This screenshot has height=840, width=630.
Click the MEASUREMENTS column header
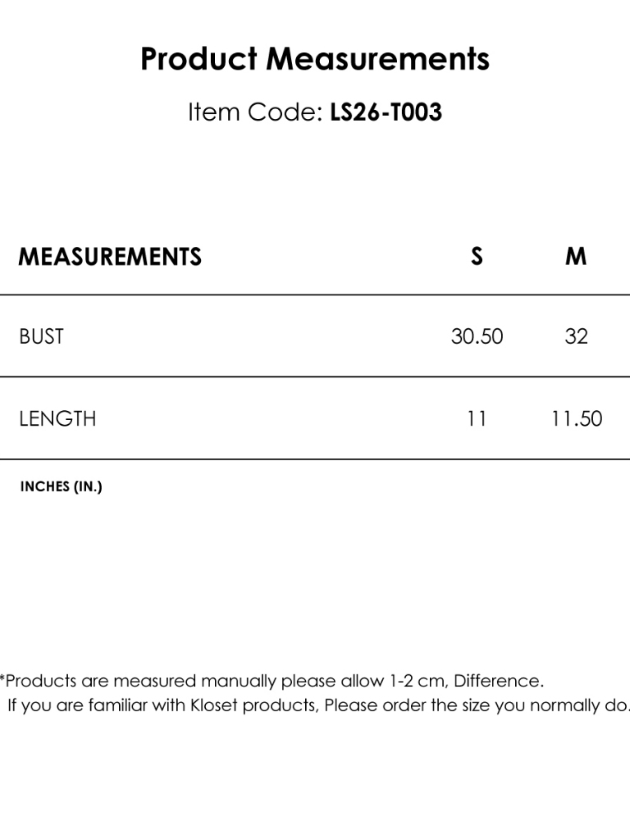(x=110, y=257)
